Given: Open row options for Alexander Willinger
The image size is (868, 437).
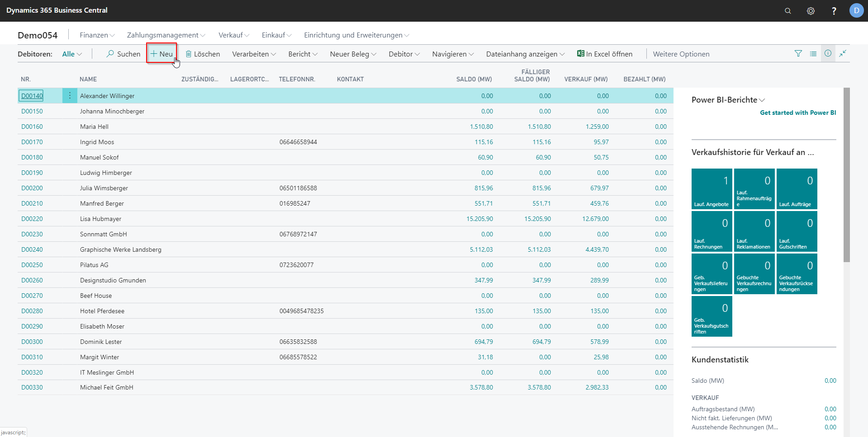Looking at the screenshot, I should pos(70,95).
